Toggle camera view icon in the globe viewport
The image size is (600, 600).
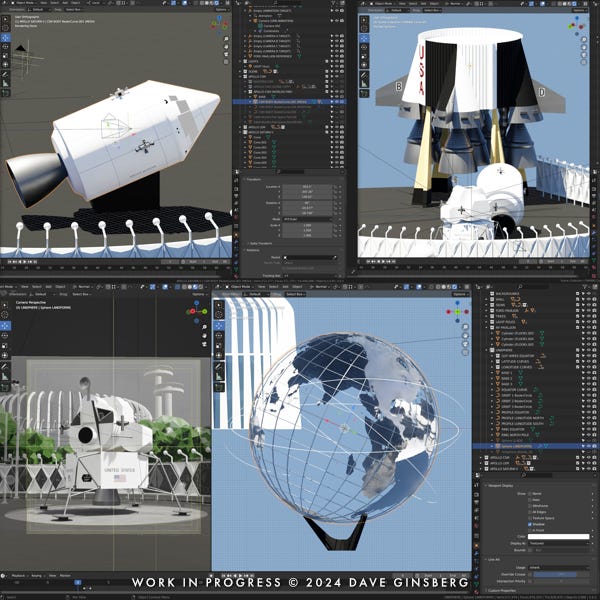click(x=465, y=344)
